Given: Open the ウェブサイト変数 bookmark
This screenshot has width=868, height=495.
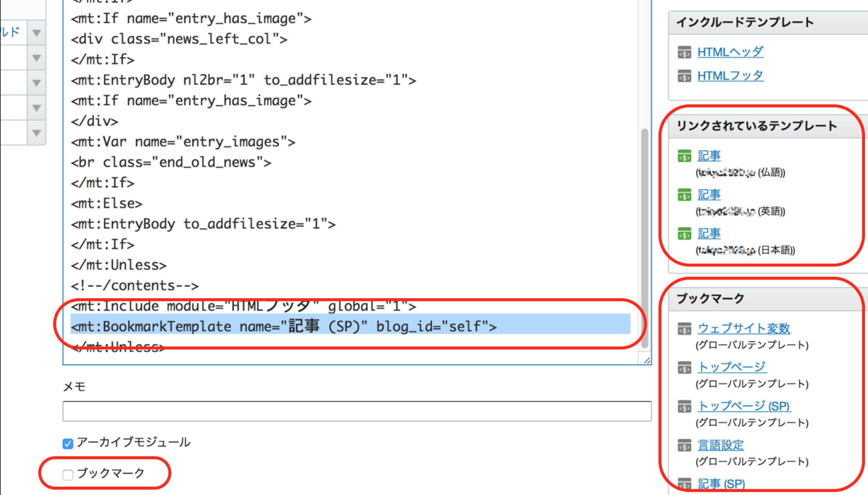Looking at the screenshot, I should click(x=744, y=328).
